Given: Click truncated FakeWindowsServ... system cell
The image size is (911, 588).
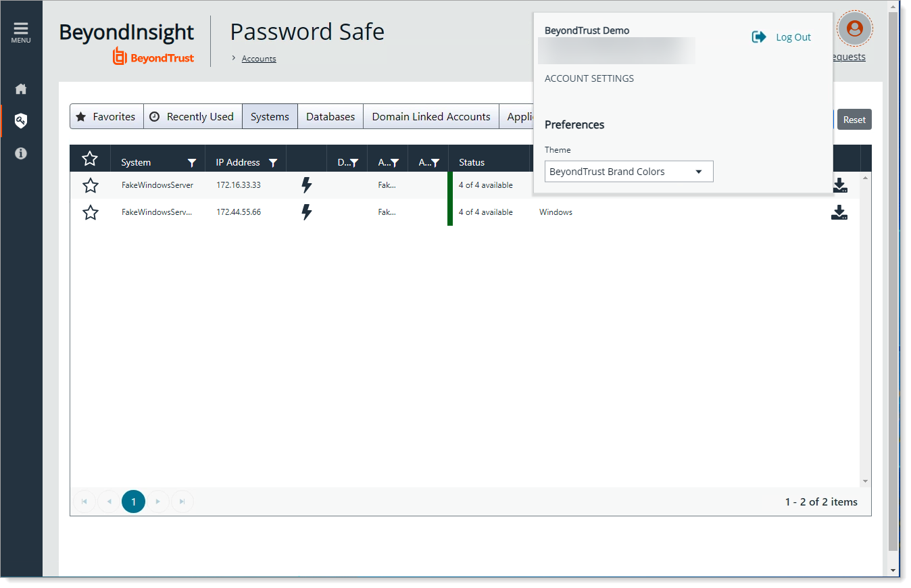Looking at the screenshot, I should click(x=157, y=212).
